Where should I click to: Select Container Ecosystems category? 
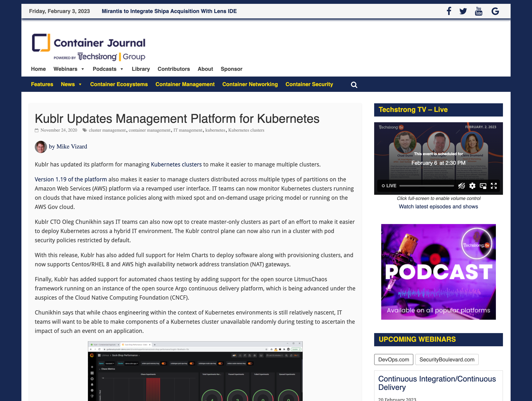coord(119,84)
